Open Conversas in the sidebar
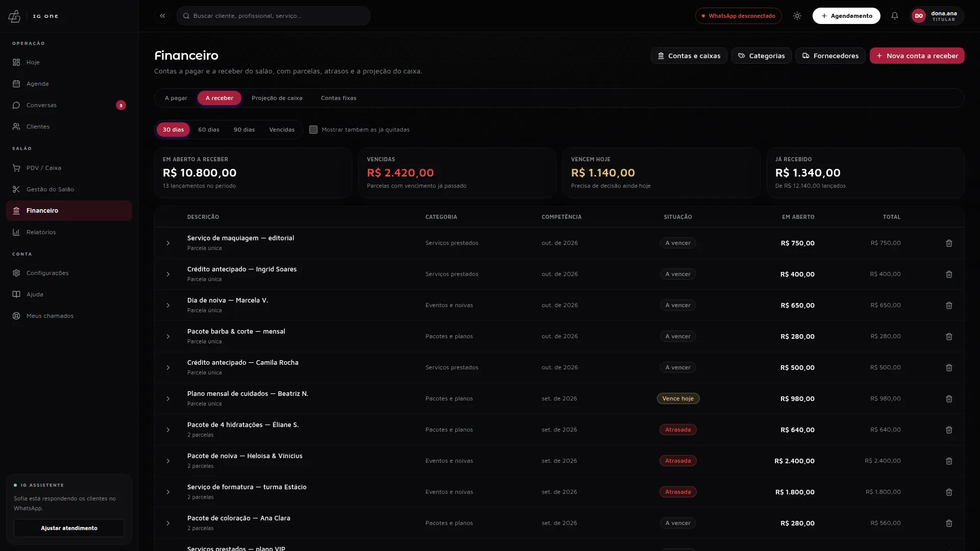 (69, 105)
